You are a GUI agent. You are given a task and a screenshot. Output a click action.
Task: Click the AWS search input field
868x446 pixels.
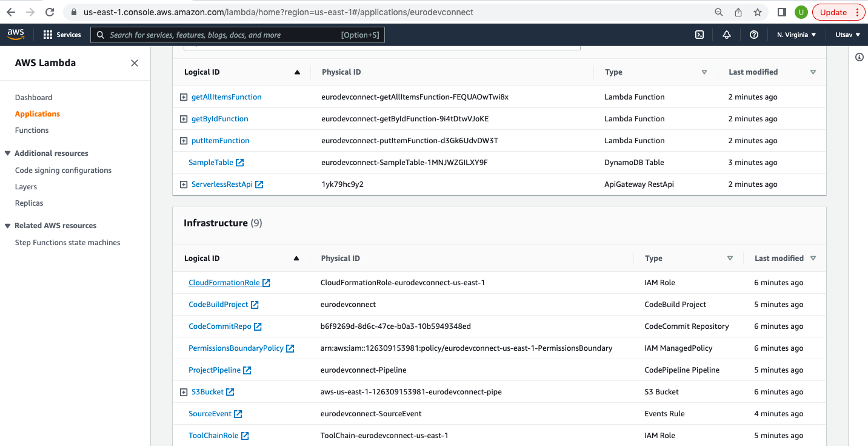point(238,35)
